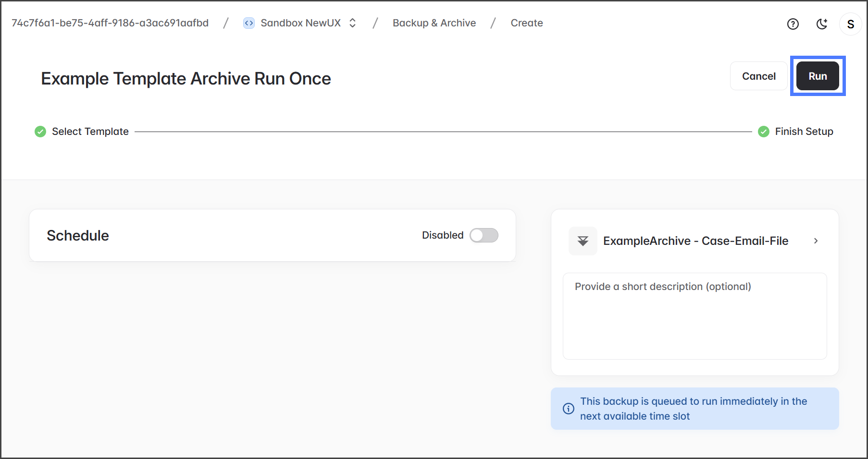Click the ExampleArchive template icon
This screenshot has height=459, width=868.
click(x=583, y=241)
